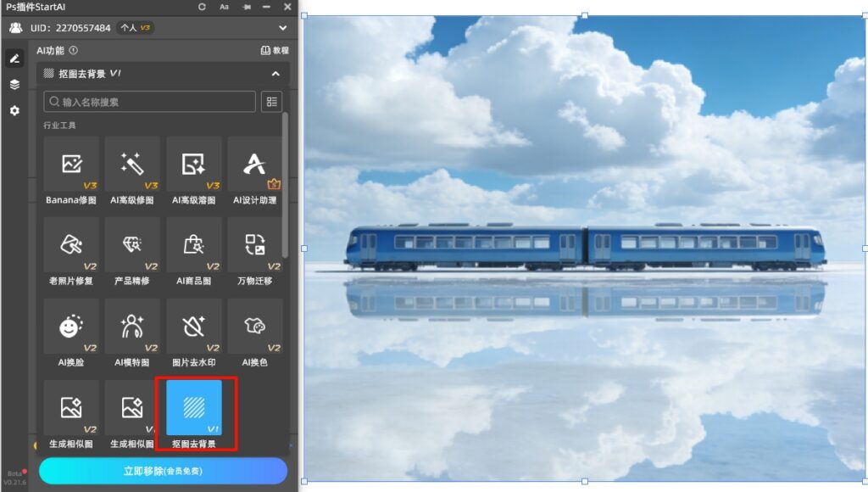Viewport: 868px width, 492px height.
Task: Open the 教程 tutorial link
Action: [x=275, y=51]
